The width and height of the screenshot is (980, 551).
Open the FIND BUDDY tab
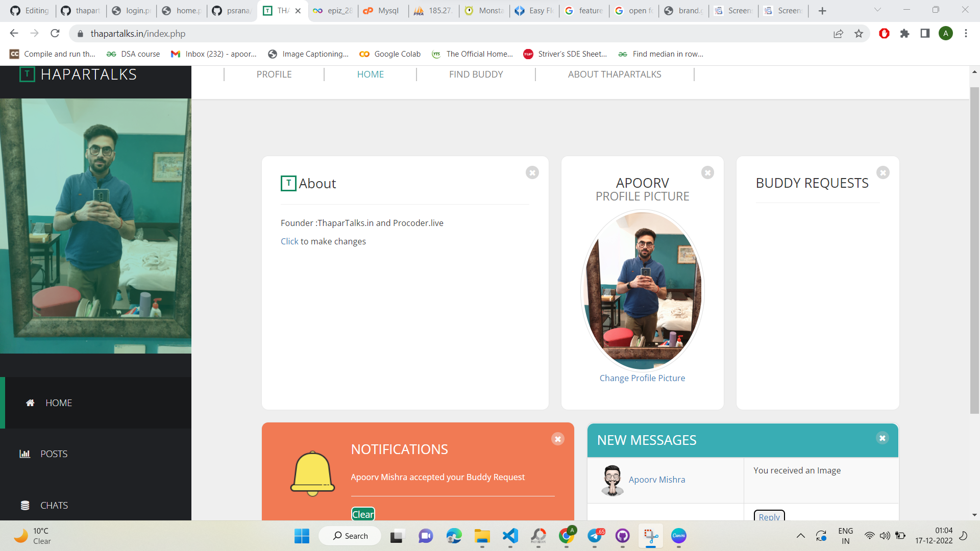pyautogui.click(x=476, y=74)
